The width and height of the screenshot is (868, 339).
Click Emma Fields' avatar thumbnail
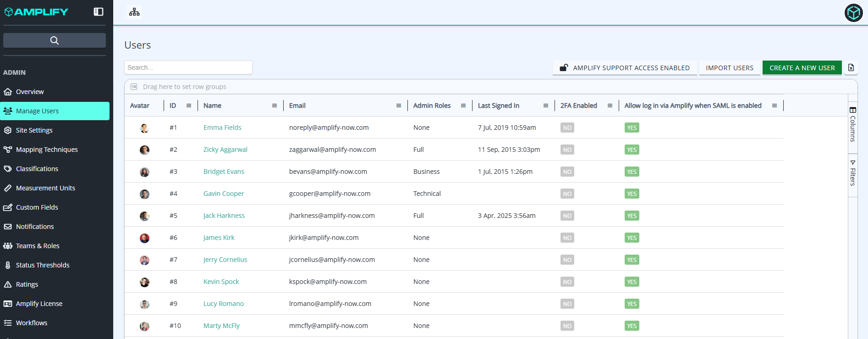point(144,128)
